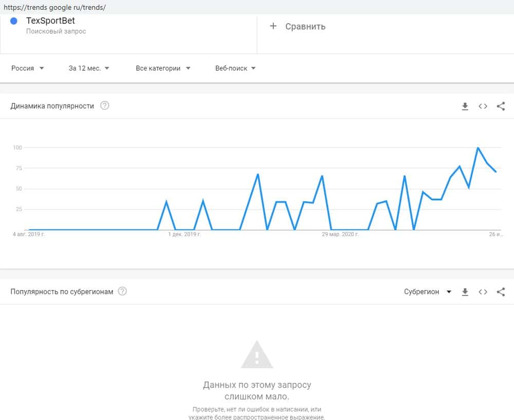
Task: Download the subregion popularity data
Action: [x=465, y=292]
